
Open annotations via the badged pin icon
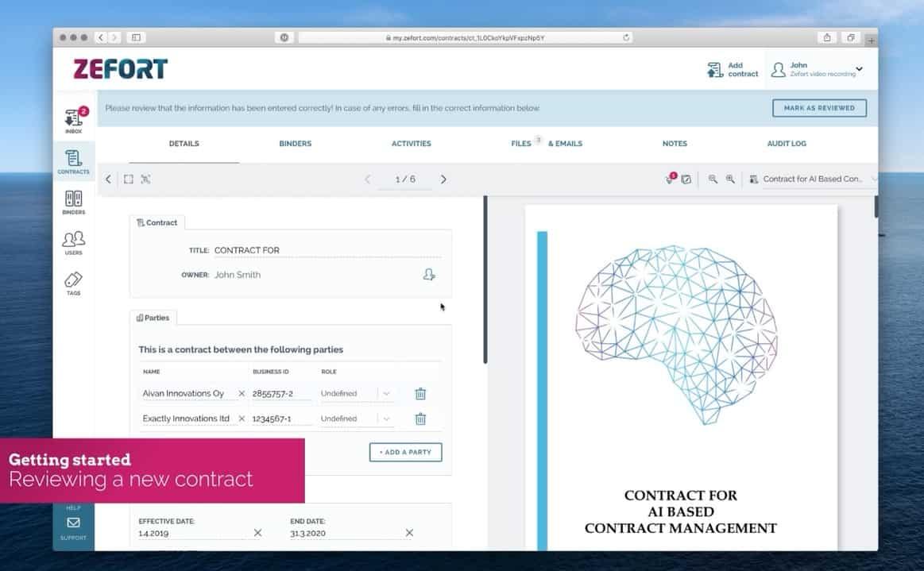670,179
